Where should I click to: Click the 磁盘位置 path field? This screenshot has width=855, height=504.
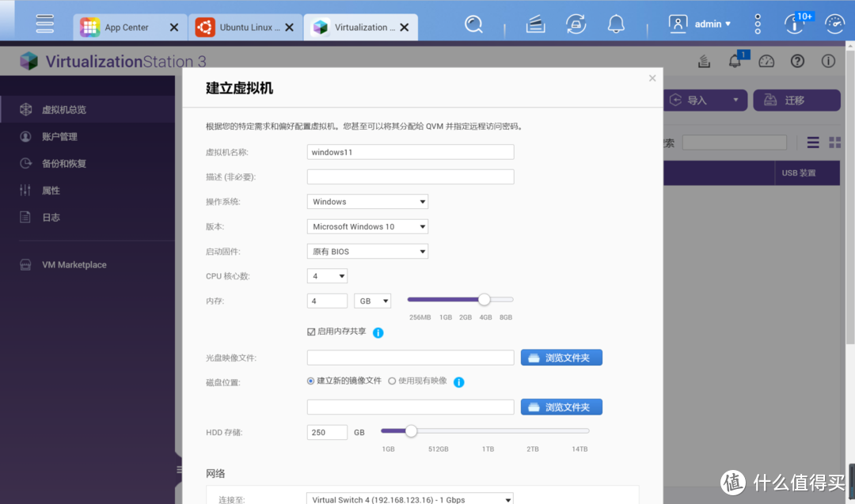click(x=411, y=407)
